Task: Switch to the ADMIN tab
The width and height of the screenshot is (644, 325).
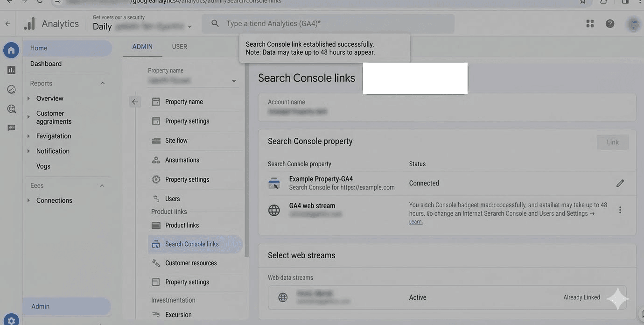Action: pos(142,47)
